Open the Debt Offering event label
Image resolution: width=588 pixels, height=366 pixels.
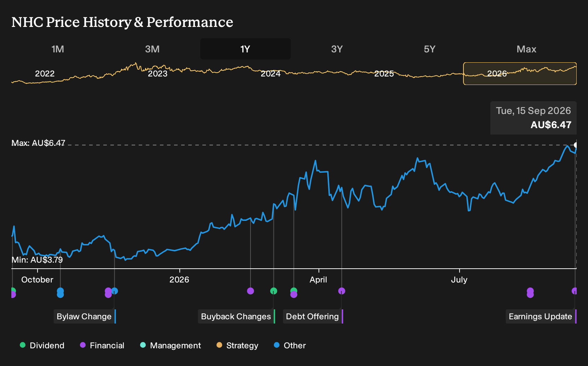point(313,316)
